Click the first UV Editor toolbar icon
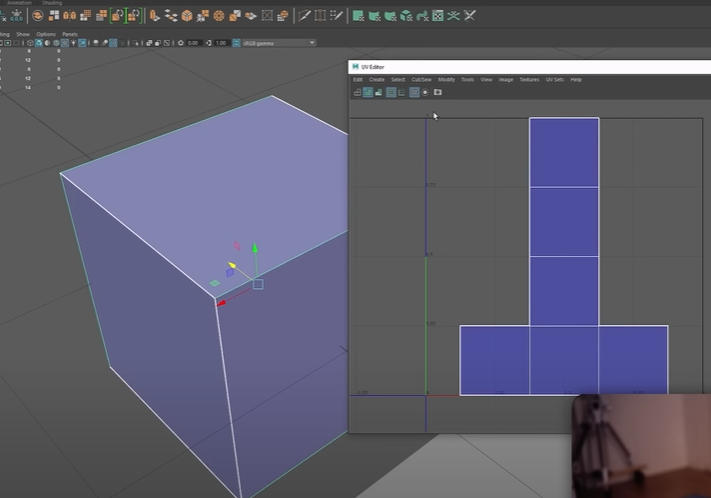 [x=357, y=92]
